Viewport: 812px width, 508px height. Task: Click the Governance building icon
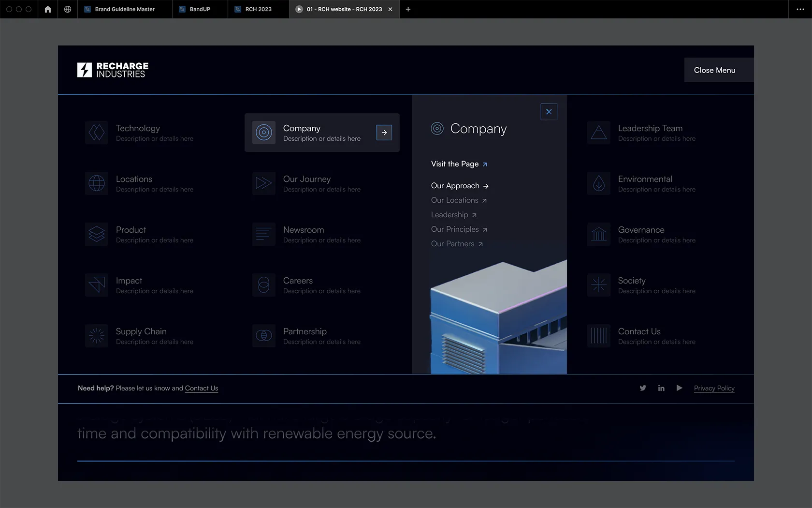click(x=598, y=234)
